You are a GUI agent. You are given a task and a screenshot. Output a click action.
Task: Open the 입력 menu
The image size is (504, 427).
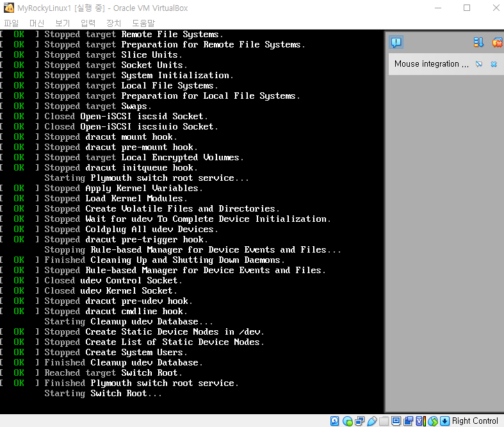coord(88,23)
